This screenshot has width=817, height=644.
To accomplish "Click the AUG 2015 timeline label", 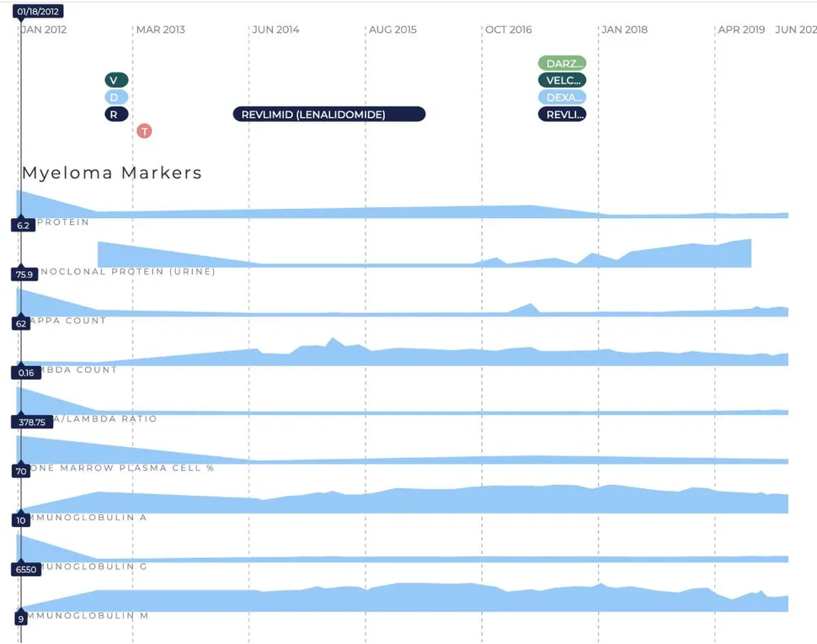I will point(393,29).
